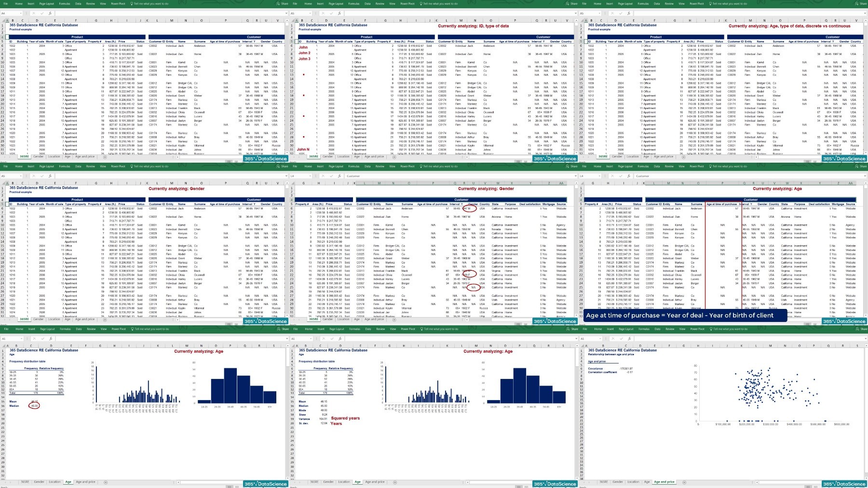Viewport: 868px width, 488px height.
Task: Click select-all corner in circled median Age panel
Action: click(x=4, y=346)
